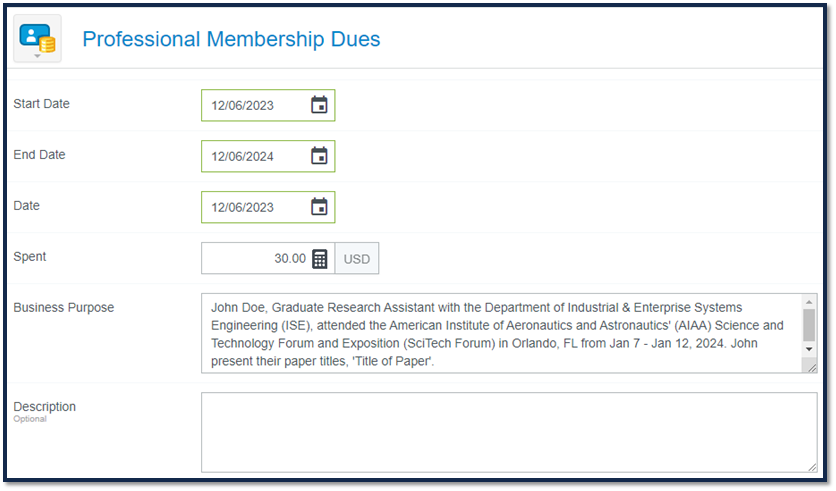Click the Start Date input field
Screen dimensions: 836x491
(x=268, y=106)
